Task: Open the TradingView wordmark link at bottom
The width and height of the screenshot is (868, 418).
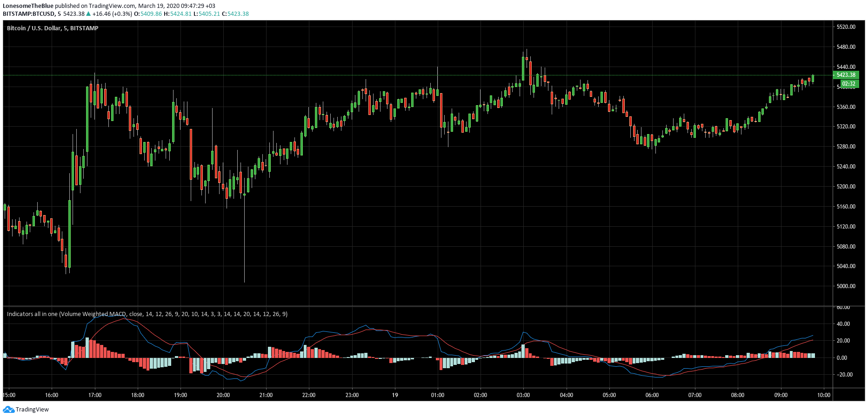Action: coord(32,410)
